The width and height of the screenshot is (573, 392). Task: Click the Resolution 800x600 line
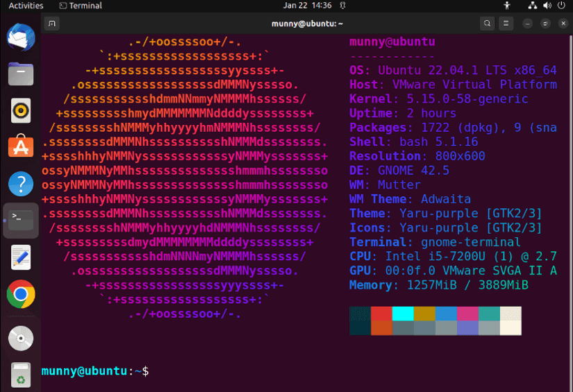pos(417,156)
